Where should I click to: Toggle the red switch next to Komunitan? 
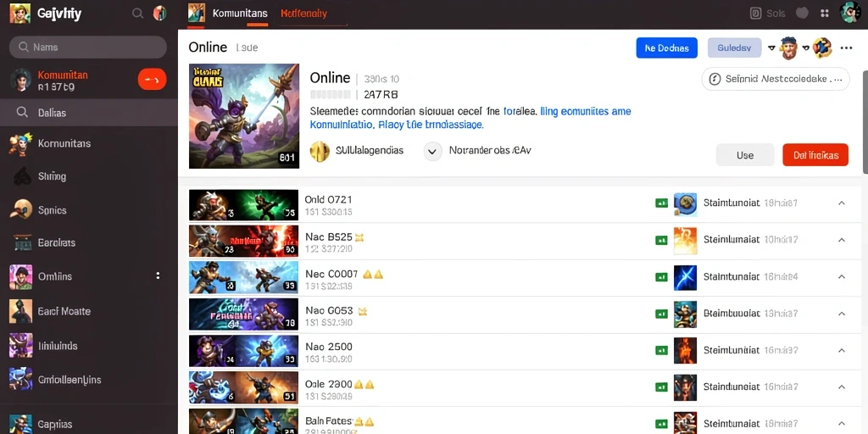click(152, 80)
